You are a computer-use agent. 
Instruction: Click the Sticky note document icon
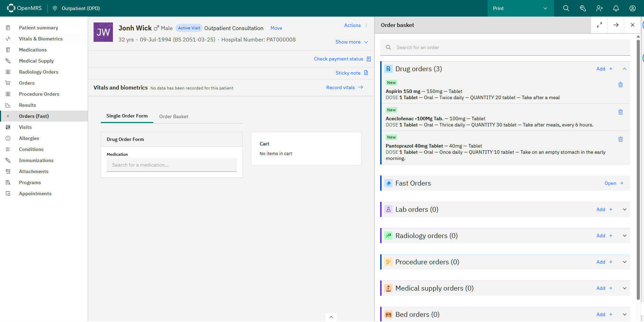point(366,73)
